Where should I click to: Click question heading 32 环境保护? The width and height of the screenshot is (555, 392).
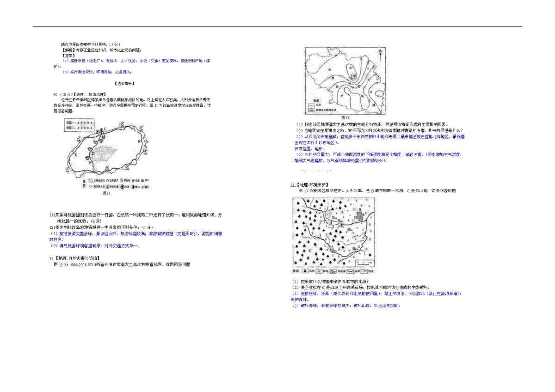click(x=310, y=184)
